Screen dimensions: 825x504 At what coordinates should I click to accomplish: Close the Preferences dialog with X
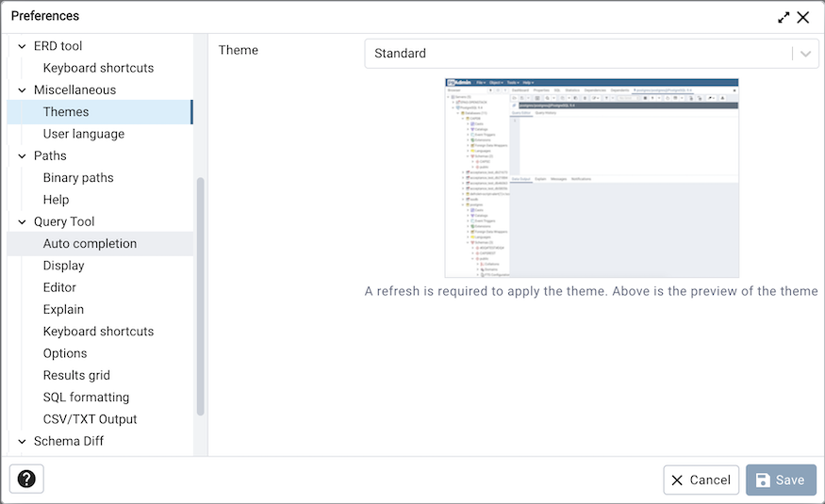[803, 17]
